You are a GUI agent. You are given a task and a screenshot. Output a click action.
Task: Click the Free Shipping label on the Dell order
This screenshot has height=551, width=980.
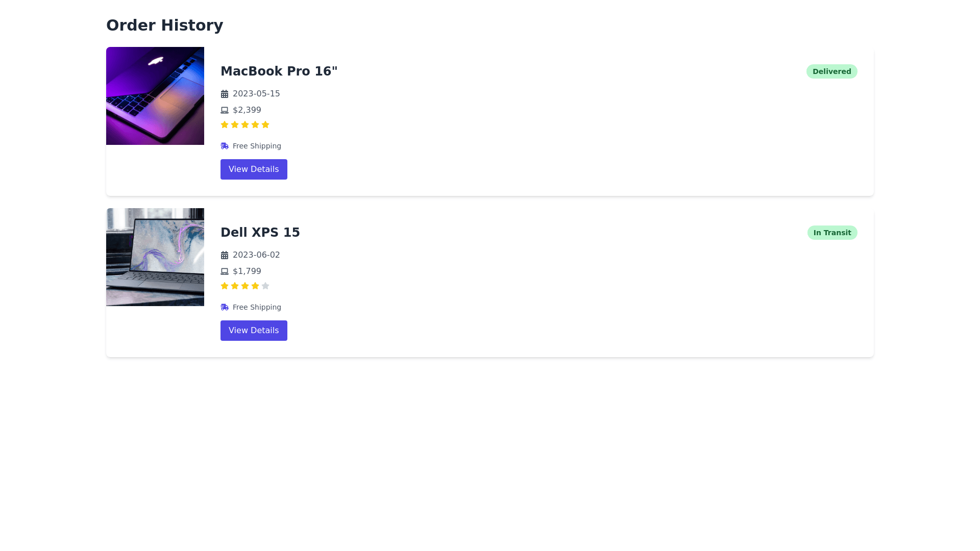pos(257,307)
